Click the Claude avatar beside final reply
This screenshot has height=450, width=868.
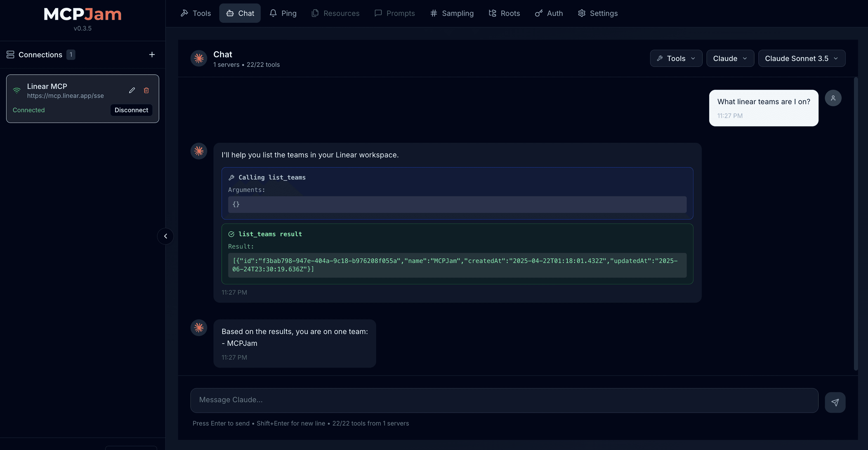(199, 327)
